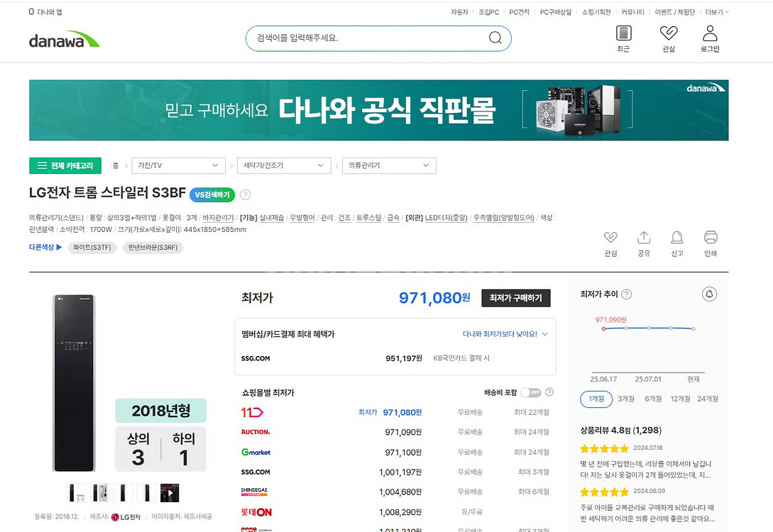Viewport: 773px width, 532px height.
Task: Click the print icon
Action: click(x=711, y=238)
